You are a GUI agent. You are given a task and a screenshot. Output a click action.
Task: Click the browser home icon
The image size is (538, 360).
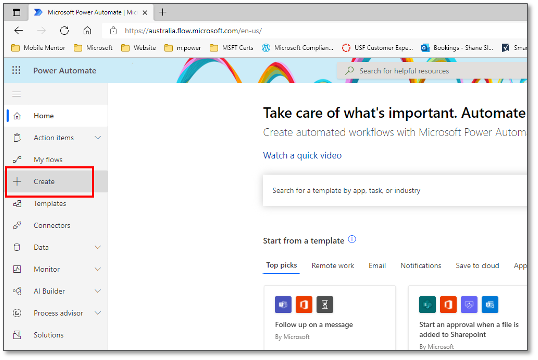[87, 31]
